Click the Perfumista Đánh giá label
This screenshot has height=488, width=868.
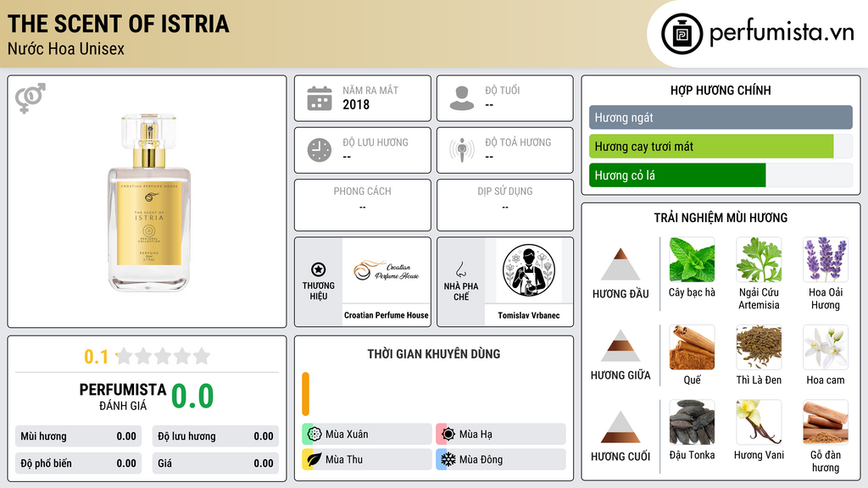tap(123, 396)
